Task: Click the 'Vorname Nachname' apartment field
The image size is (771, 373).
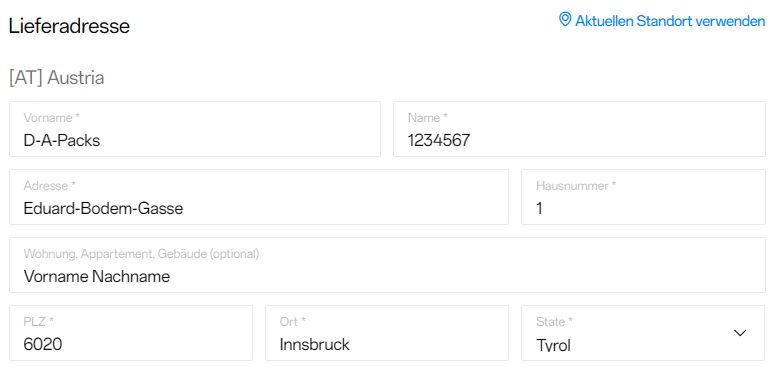Action: (x=387, y=265)
